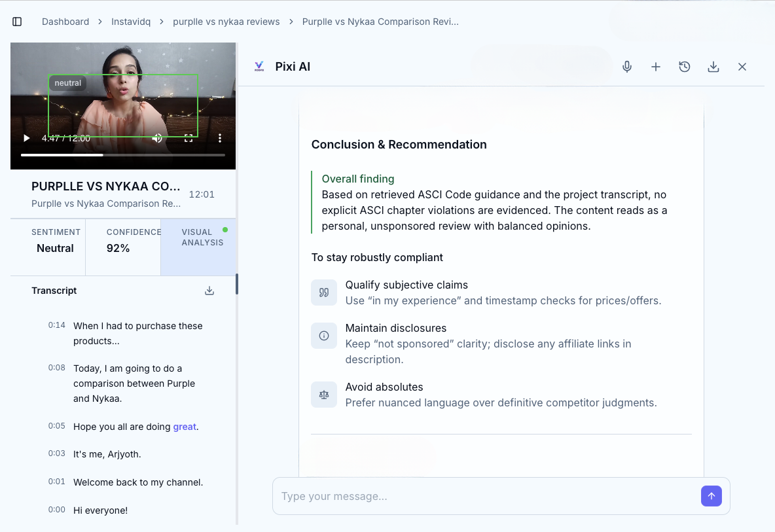The width and height of the screenshot is (775, 532).
Task: Switch to Visual Analysis tab
Action: (x=199, y=247)
